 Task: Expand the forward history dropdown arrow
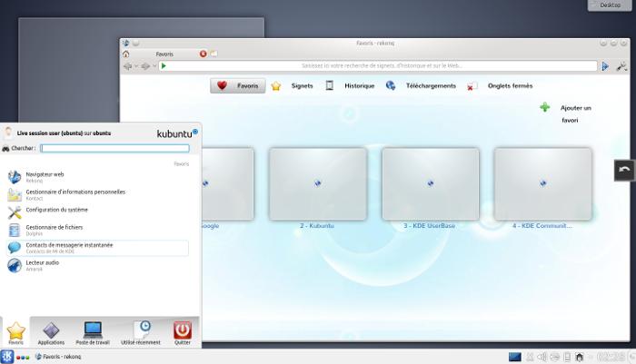(x=154, y=66)
